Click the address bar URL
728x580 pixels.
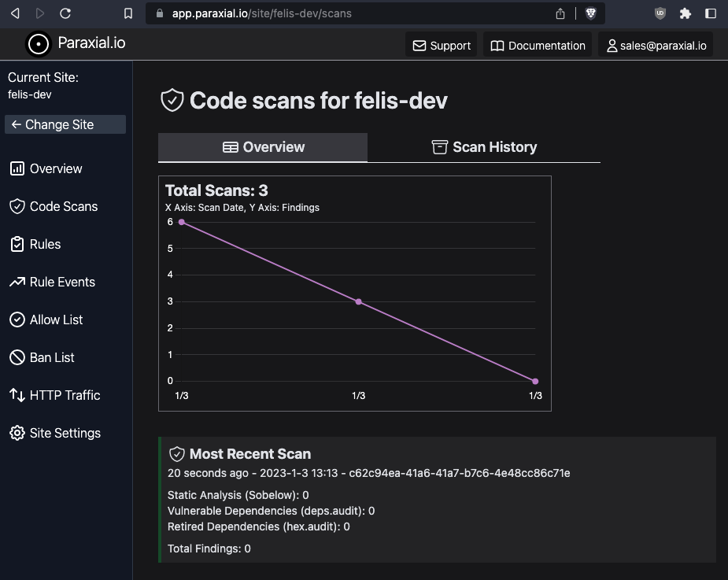coord(261,13)
